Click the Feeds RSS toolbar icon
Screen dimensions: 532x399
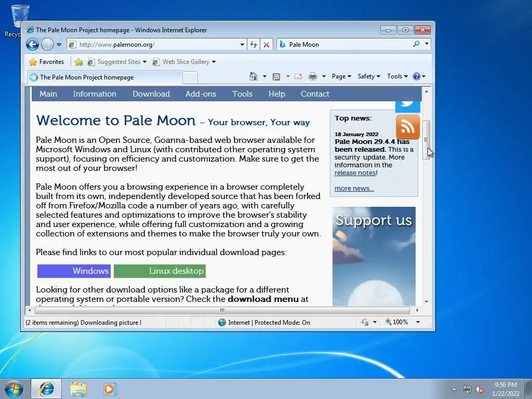(x=276, y=77)
